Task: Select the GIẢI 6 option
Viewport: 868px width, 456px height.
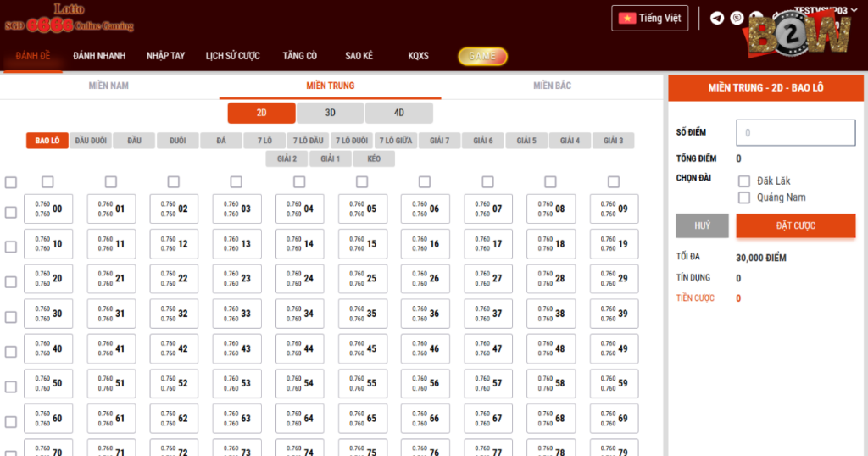Action: coord(482,141)
